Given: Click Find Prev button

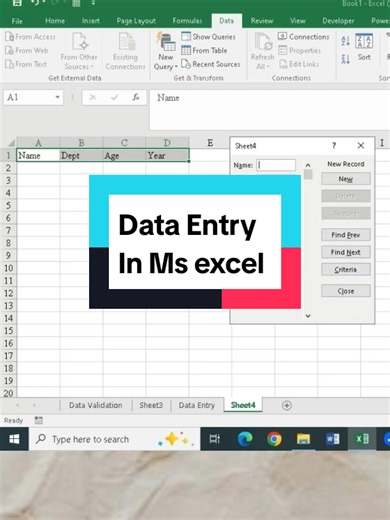Looking at the screenshot, I should [x=346, y=235].
